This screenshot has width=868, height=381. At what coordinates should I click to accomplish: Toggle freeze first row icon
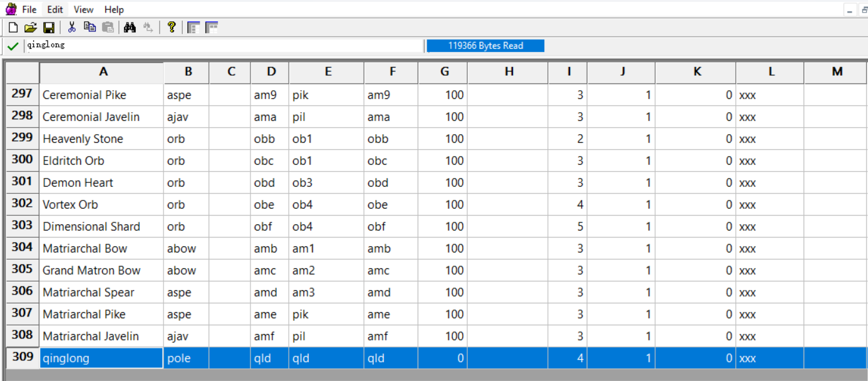pos(212,28)
